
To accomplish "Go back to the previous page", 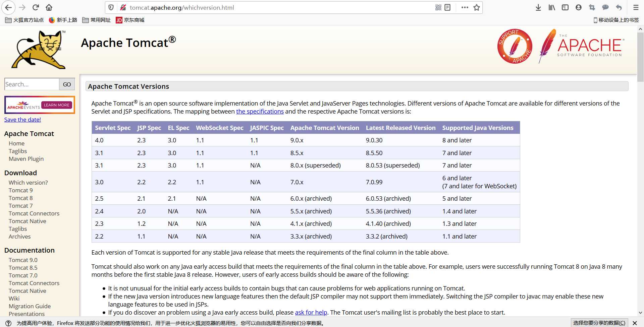I will [8, 7].
